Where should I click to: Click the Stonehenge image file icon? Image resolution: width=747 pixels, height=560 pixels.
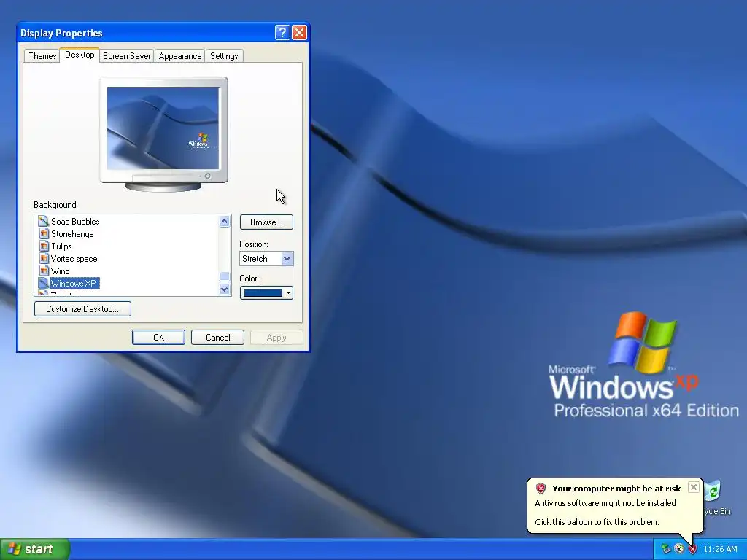43,233
